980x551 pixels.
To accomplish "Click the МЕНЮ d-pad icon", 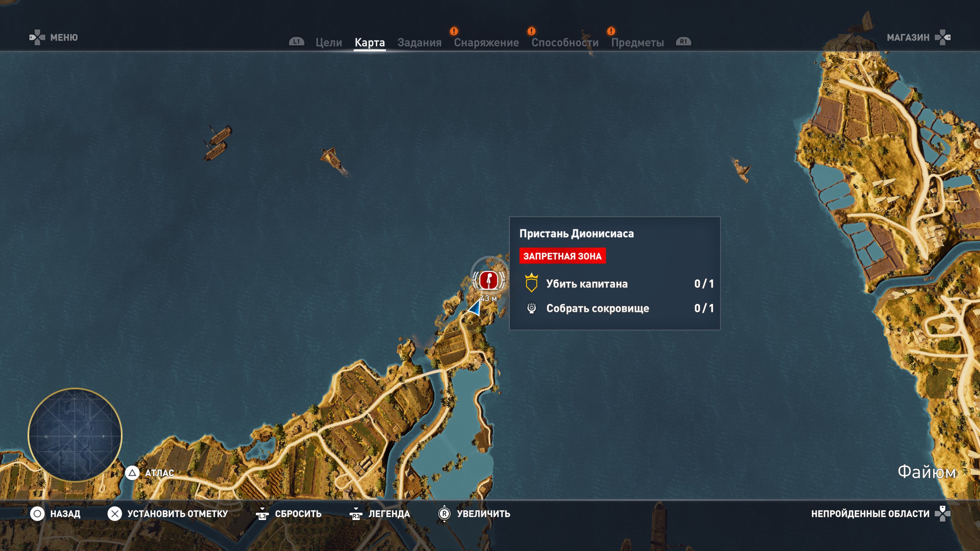I will (x=37, y=37).
